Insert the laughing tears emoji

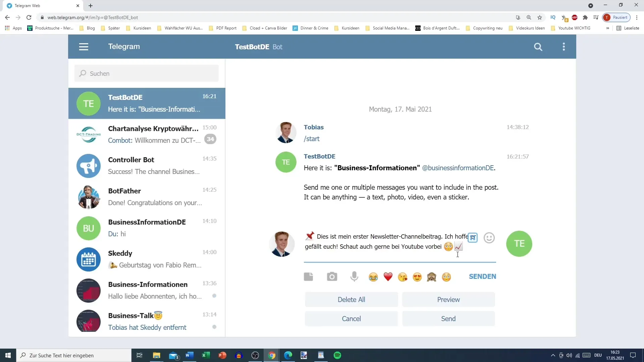coord(373,277)
